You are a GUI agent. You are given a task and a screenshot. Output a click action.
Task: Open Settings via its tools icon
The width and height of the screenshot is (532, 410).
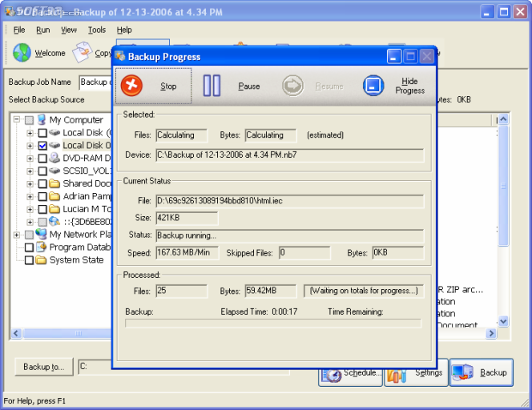(x=397, y=375)
